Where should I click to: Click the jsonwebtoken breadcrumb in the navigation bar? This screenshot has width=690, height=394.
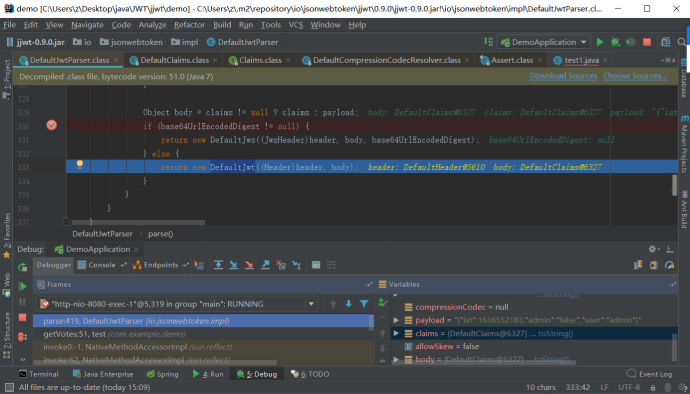point(131,42)
